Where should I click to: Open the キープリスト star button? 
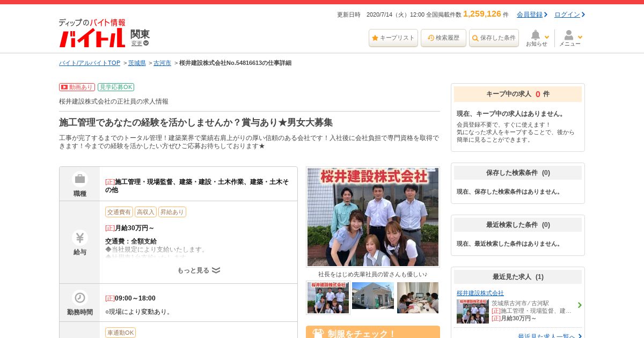pyautogui.click(x=393, y=38)
